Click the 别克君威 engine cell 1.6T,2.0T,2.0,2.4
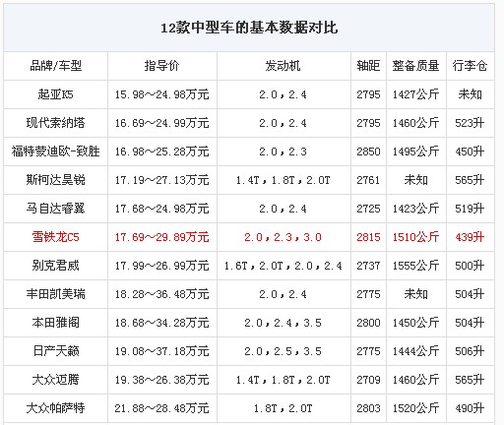Image resolution: width=504 pixels, height=425 pixels. click(283, 266)
